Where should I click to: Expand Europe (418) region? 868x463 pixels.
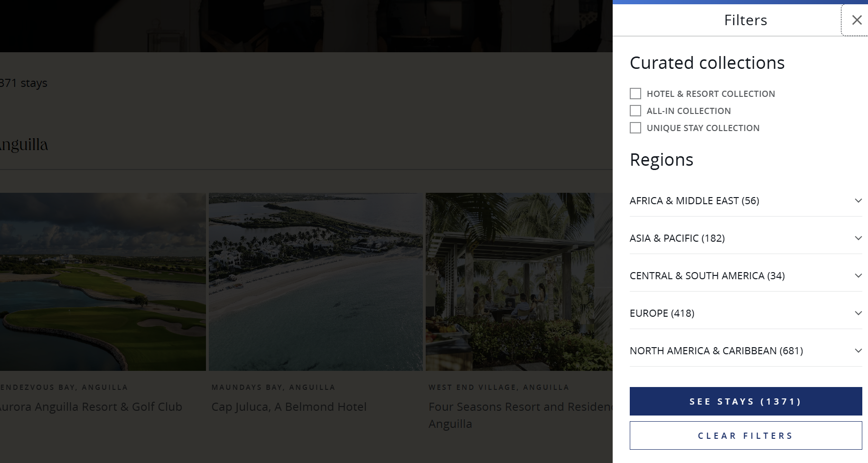tap(662, 313)
